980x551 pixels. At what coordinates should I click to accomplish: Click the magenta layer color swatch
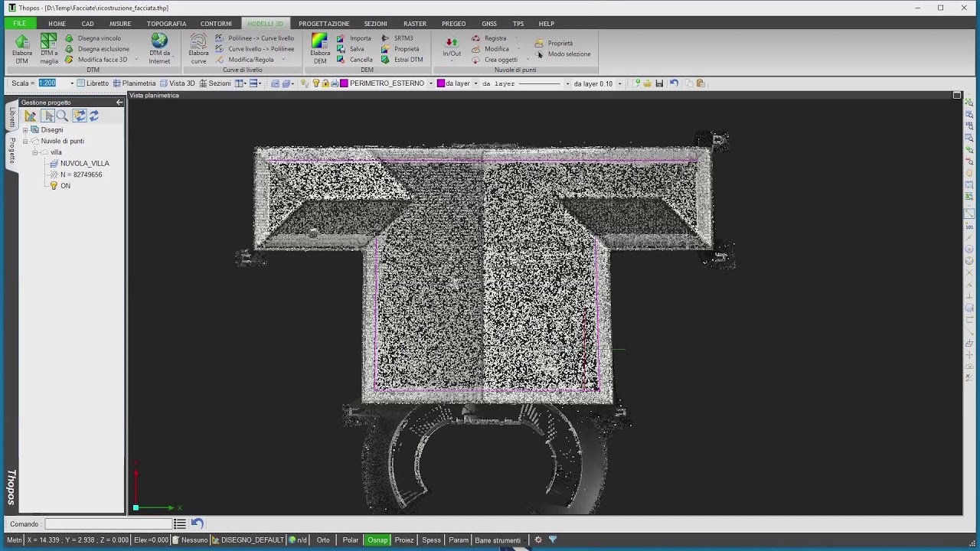coord(344,83)
